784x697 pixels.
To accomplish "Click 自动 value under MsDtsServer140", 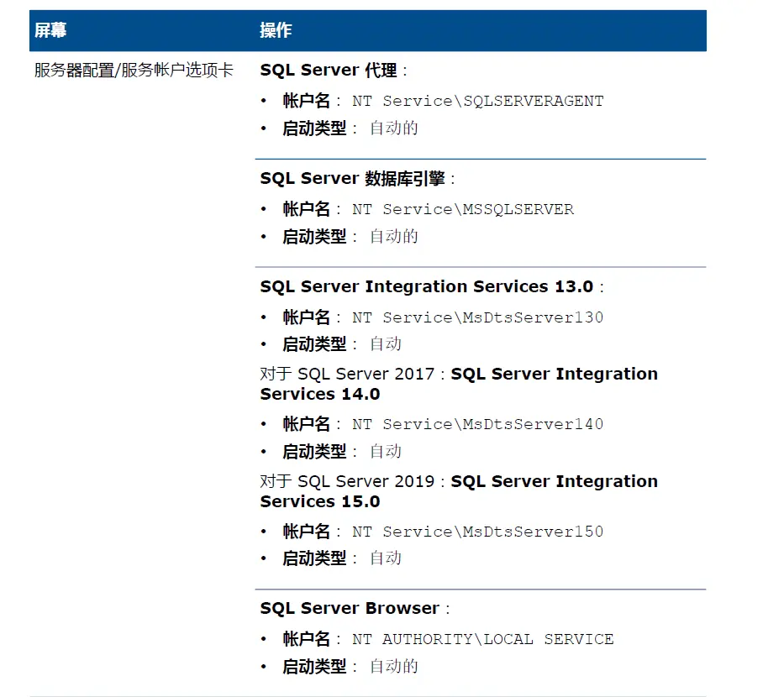I will tap(386, 451).
